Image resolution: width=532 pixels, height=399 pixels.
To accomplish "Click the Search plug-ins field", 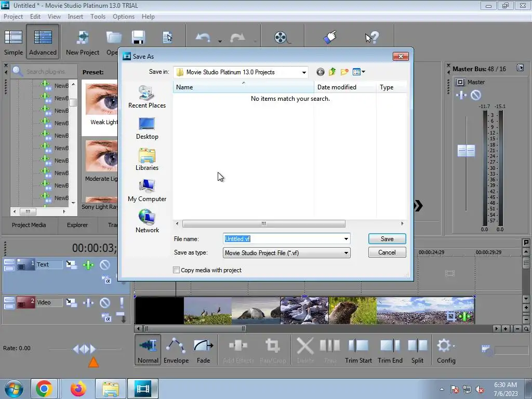I will (x=45, y=72).
